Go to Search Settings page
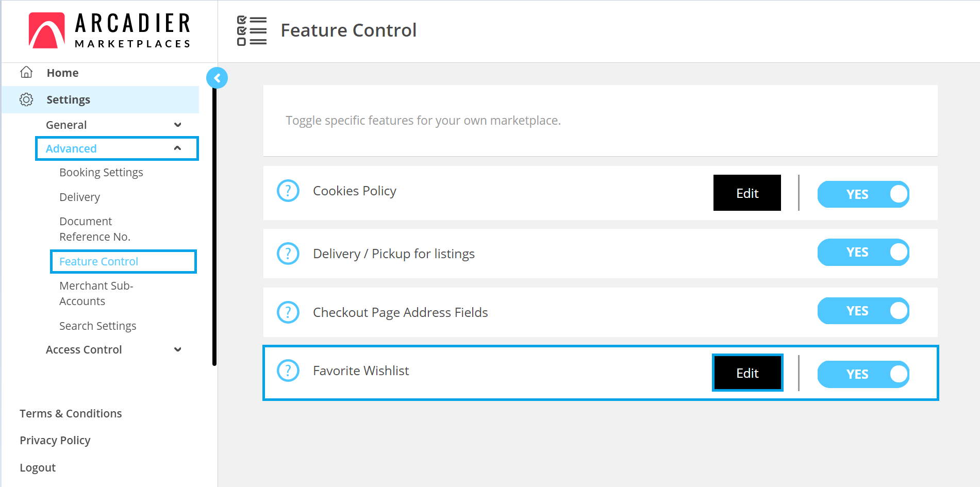Image resolution: width=980 pixels, height=487 pixels. click(97, 326)
